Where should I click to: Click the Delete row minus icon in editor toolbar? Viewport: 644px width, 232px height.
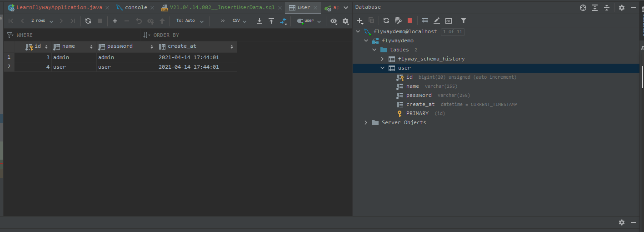(x=127, y=21)
